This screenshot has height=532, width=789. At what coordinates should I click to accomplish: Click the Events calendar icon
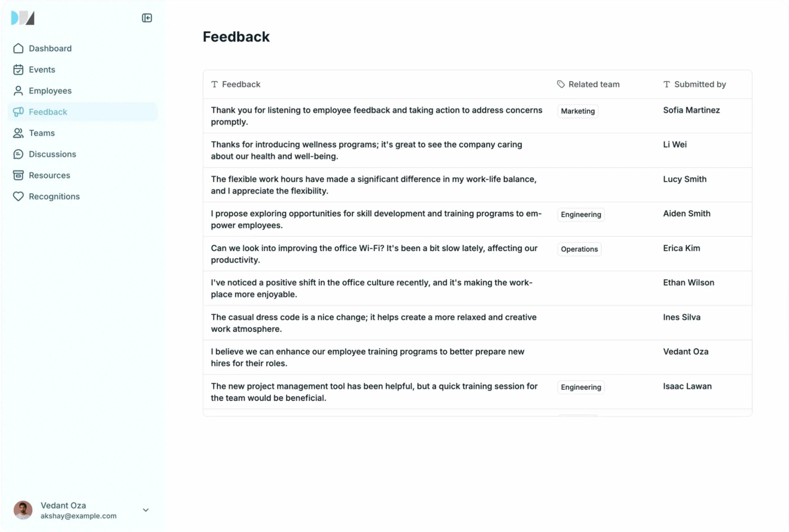[x=18, y=70]
